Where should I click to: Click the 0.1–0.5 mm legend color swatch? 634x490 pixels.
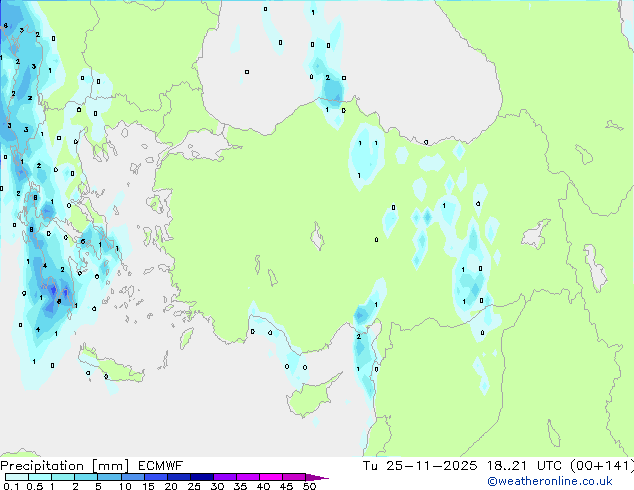17,477
